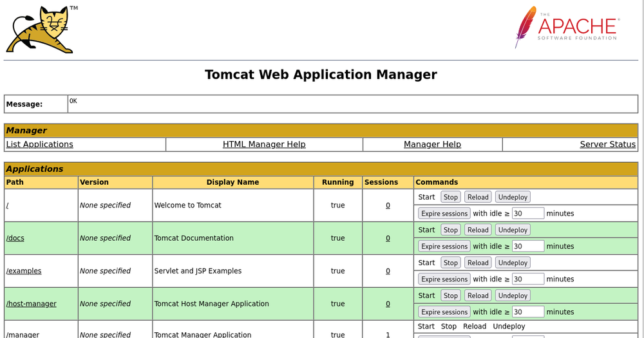
Task: Focus idle minutes field for /examples
Action: click(x=528, y=279)
